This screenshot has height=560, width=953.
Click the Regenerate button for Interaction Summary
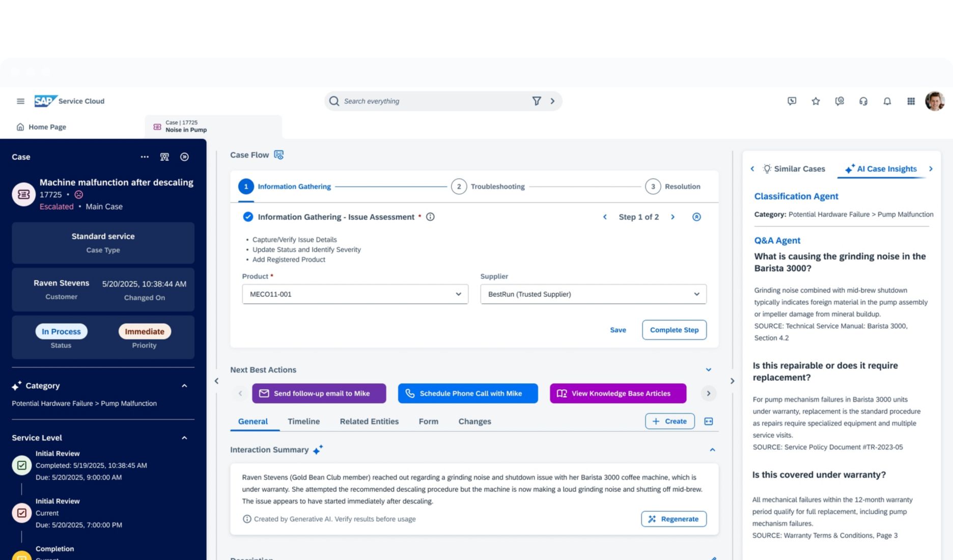point(674,519)
